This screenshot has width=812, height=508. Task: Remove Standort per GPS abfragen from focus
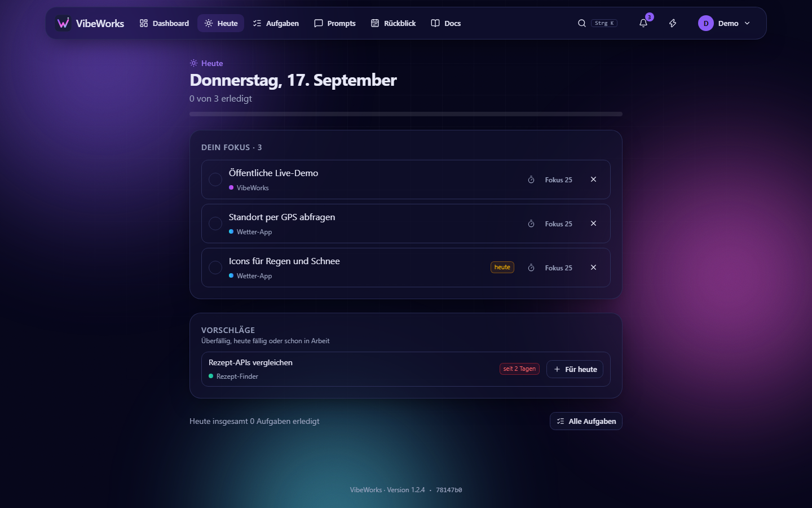[x=593, y=224]
